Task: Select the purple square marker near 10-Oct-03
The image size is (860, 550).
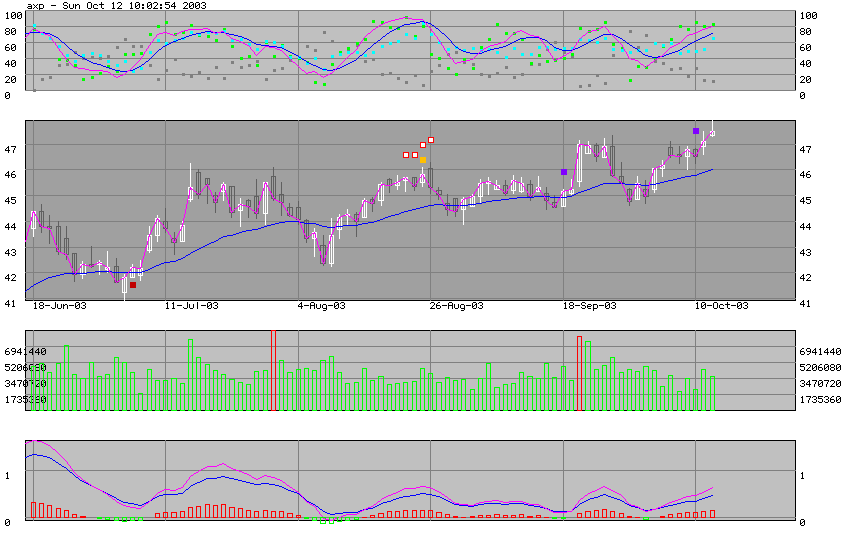Action: pyautogui.click(x=696, y=131)
